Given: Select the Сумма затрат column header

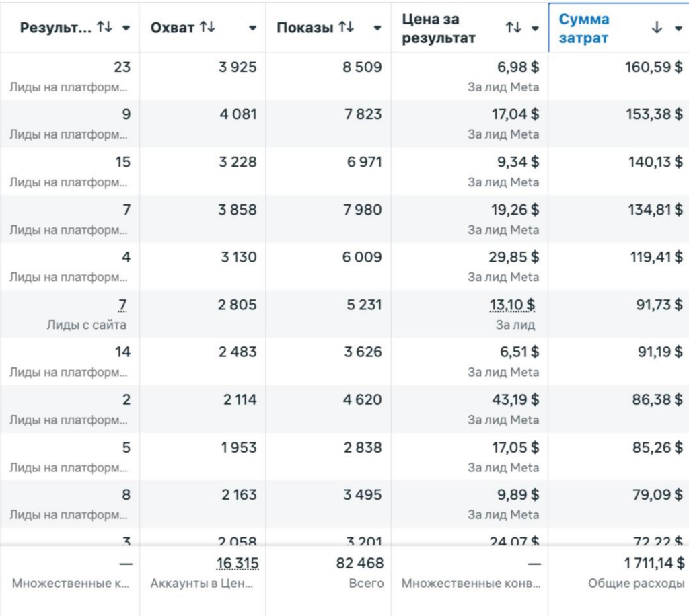Looking at the screenshot, I should [x=584, y=28].
